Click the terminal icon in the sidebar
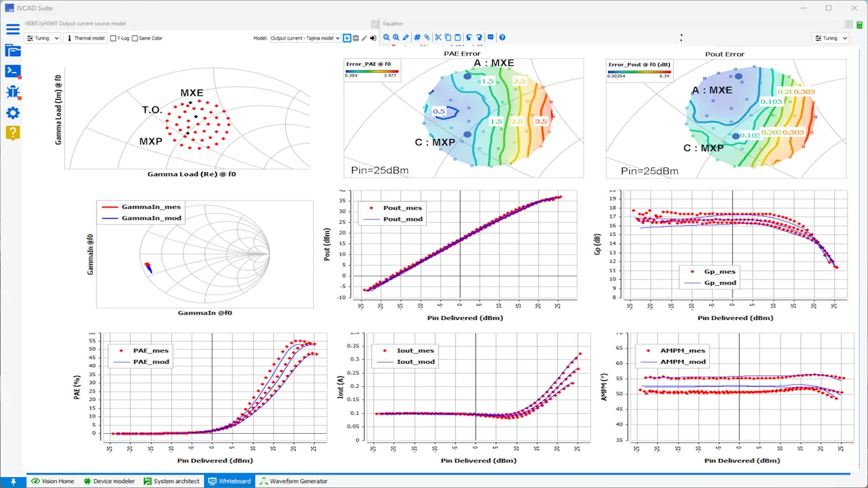The width and height of the screenshot is (868, 488). coord(12,70)
